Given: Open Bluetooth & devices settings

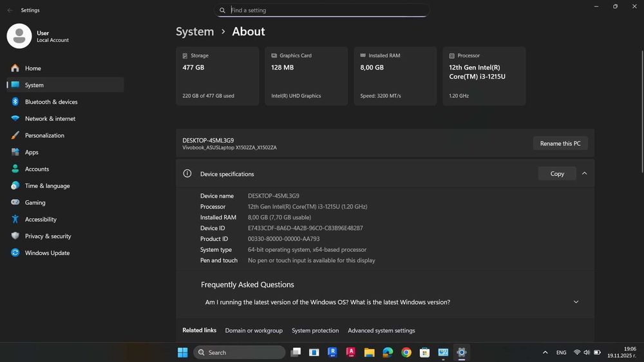Looking at the screenshot, I should point(65,102).
